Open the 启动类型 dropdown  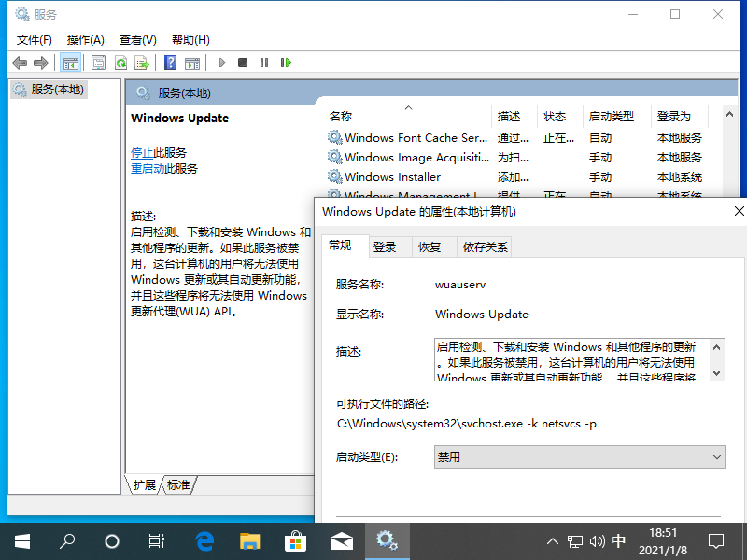[x=579, y=457]
